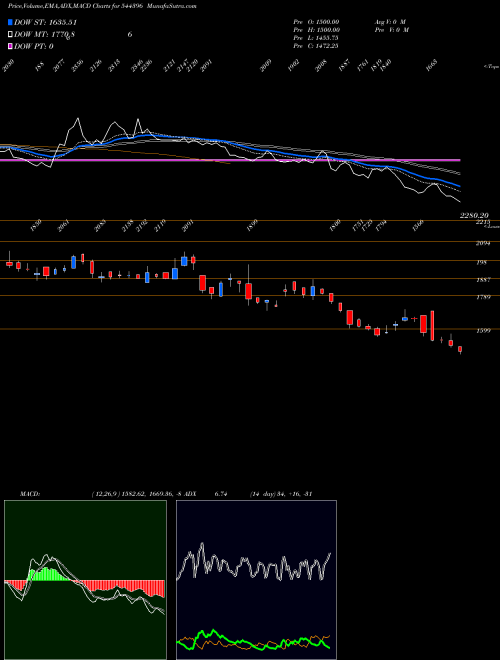Viewport: 500px width, 660px height.
Task: Click the 1599 price axis label
Action: 483,330
